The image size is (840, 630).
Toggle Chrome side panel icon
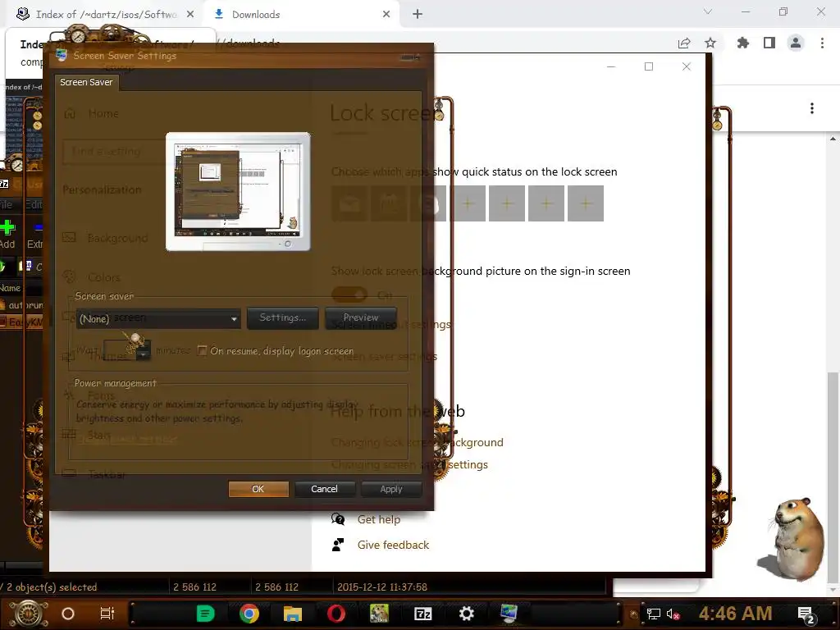(769, 43)
